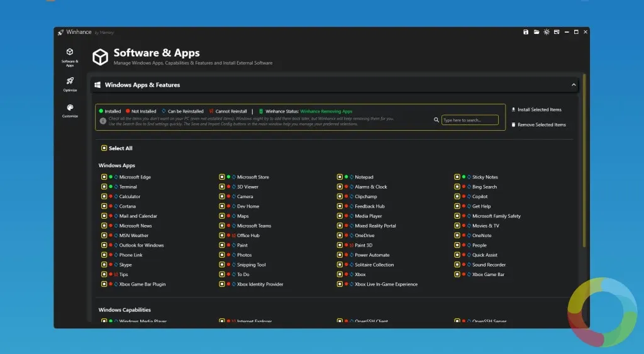Viewport: 644px width, 354px height.
Task: Click the 'Mail and Calendar' app label
Action: [x=138, y=216]
